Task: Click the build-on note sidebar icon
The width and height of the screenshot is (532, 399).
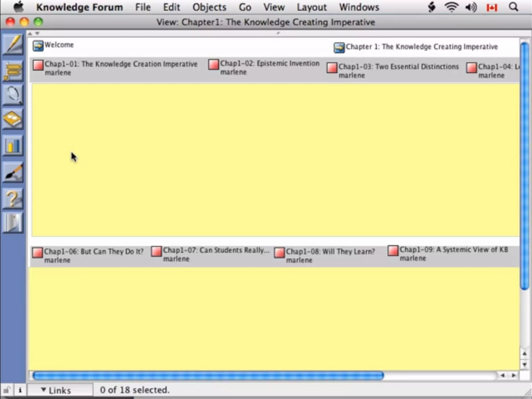Action: coord(13,70)
